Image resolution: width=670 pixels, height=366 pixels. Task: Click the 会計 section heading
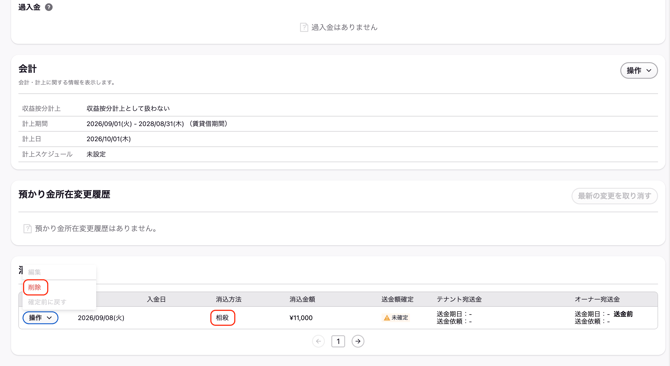click(28, 69)
